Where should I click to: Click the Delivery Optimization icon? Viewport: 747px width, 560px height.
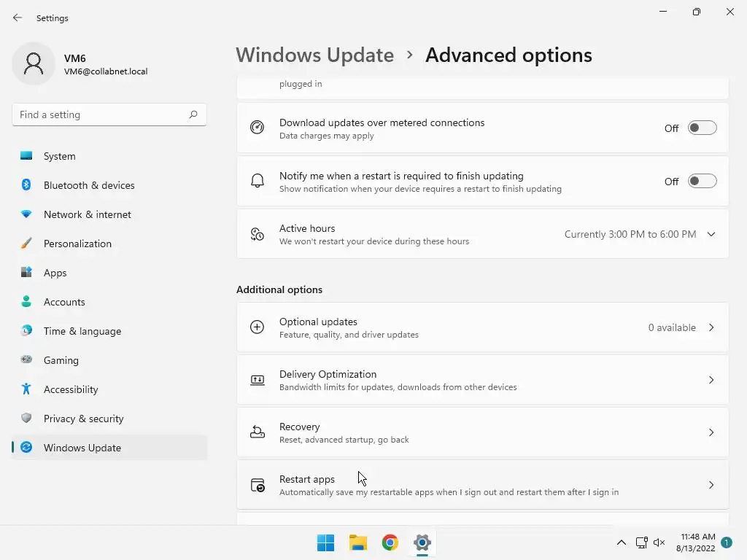pyautogui.click(x=258, y=379)
